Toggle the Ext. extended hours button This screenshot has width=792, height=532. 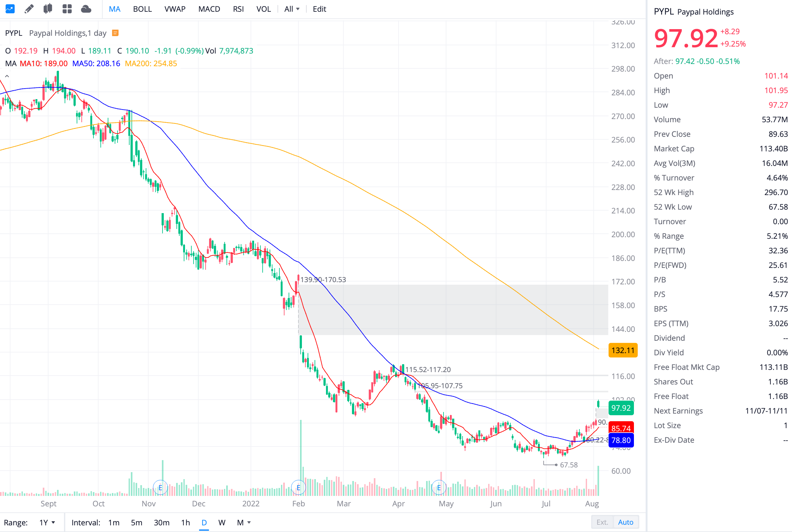602,522
